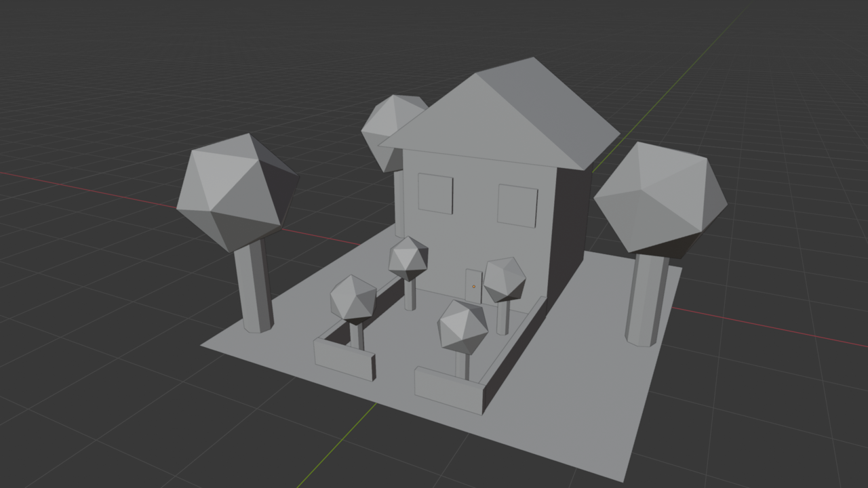This screenshot has height=488, width=868.
Task: Click the orange origin dot on the door
Action: [x=473, y=287]
